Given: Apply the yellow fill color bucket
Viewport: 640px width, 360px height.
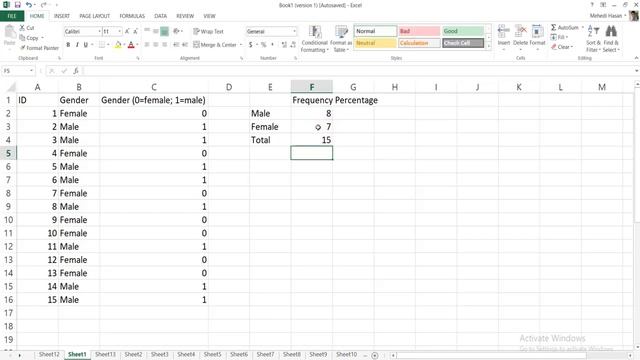Looking at the screenshot, I should coord(118,44).
